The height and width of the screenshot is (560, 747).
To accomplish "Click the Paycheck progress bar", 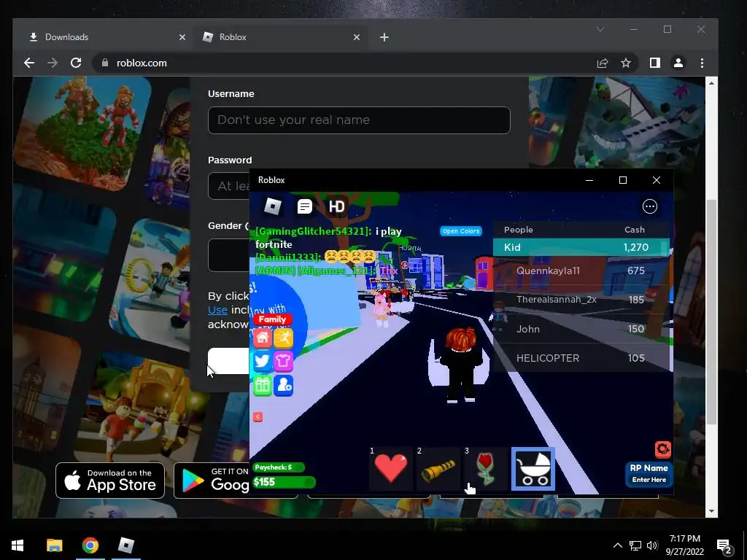I will 279,467.
